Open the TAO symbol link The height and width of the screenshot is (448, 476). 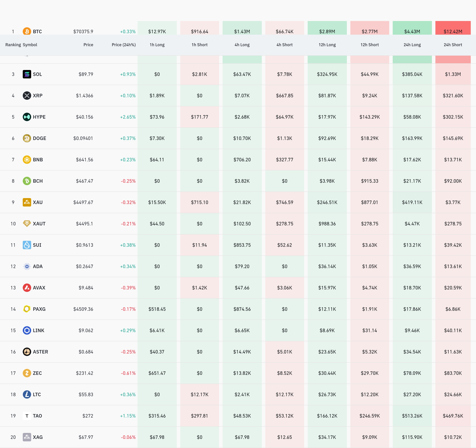[x=37, y=416]
